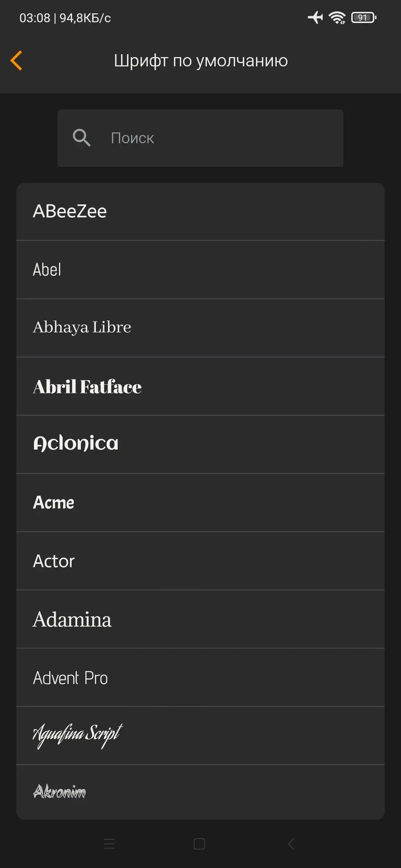Tap the Akronim font entry
Viewport: 401px width, 868px height.
point(200,792)
